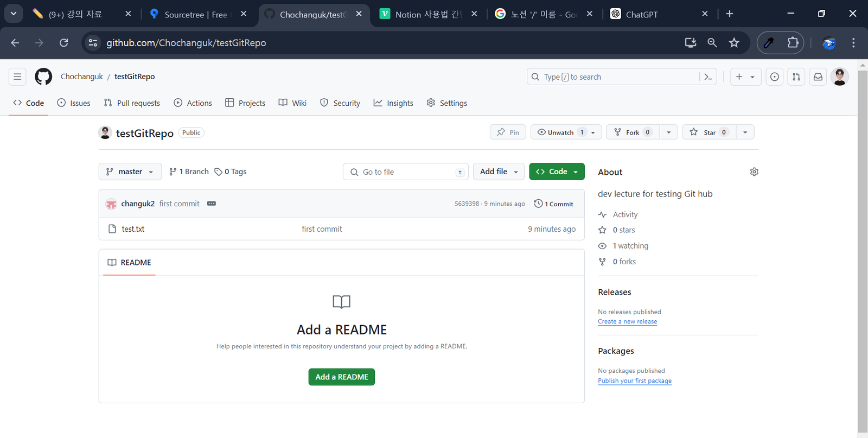Open the Insights tab
Screen dimensions: 868x438
[393, 103]
